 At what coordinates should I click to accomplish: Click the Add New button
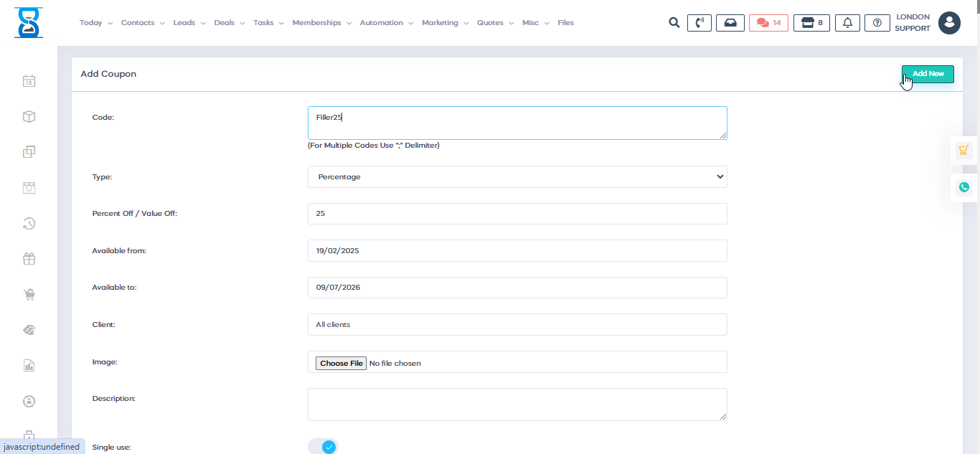(928, 74)
